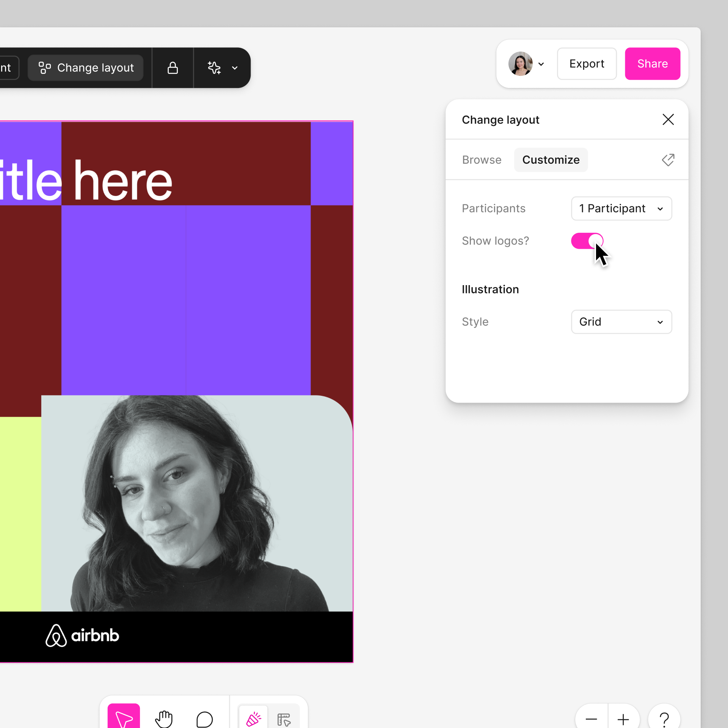
Task: Switch to the Browse tab
Action: click(482, 160)
